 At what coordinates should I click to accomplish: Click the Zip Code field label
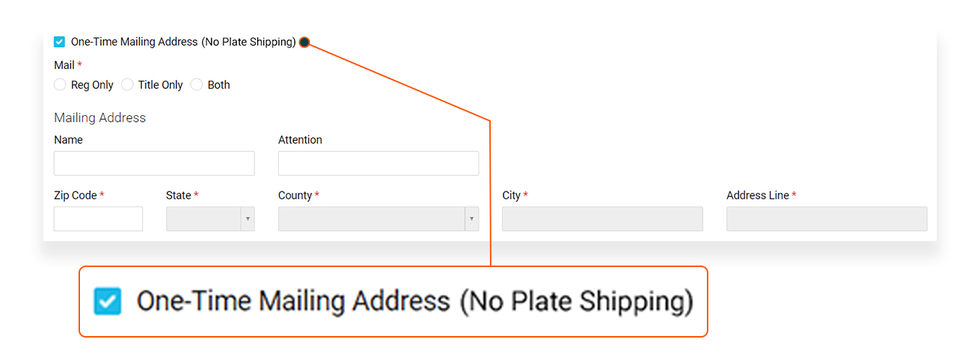76,196
